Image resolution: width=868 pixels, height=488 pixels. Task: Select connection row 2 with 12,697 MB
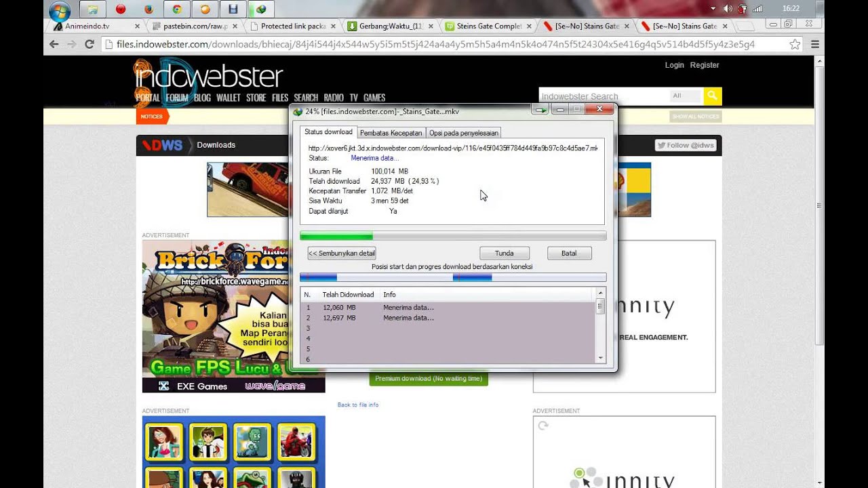coord(448,318)
